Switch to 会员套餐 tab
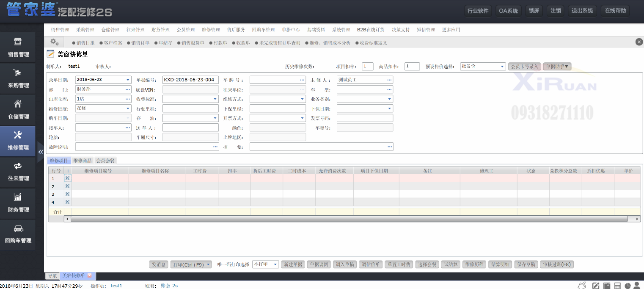Screen dimensions: 644x289 coord(105,161)
